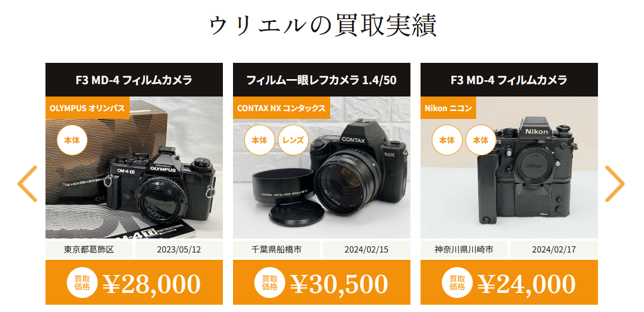
Task: Select the 東京都葛飾区 location label
Action: point(89,249)
